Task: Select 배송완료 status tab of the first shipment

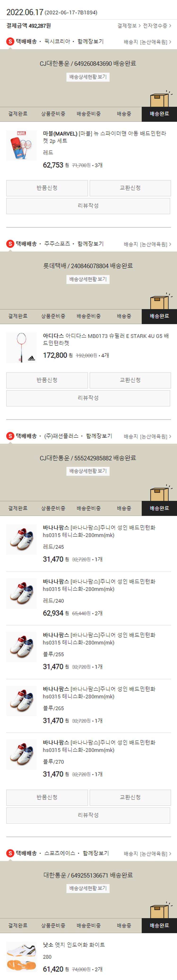Action: [159, 114]
